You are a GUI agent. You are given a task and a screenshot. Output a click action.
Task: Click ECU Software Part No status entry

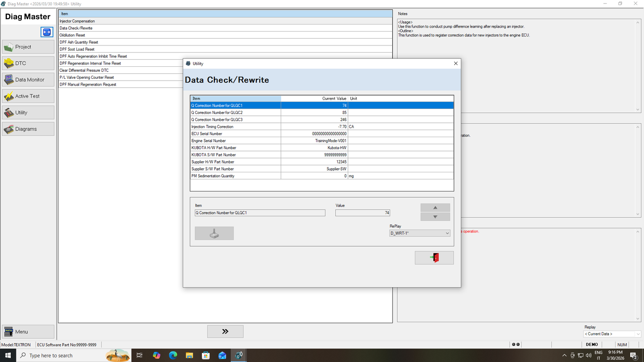pyautogui.click(x=67, y=345)
